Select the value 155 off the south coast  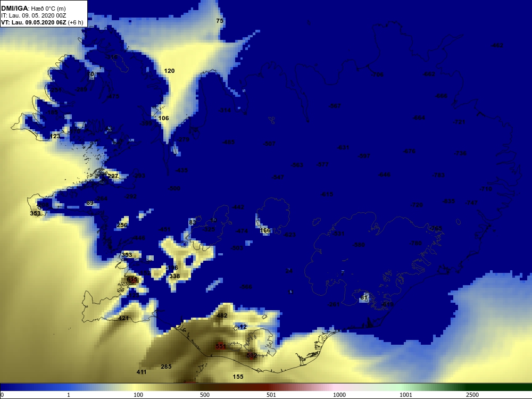click(238, 377)
